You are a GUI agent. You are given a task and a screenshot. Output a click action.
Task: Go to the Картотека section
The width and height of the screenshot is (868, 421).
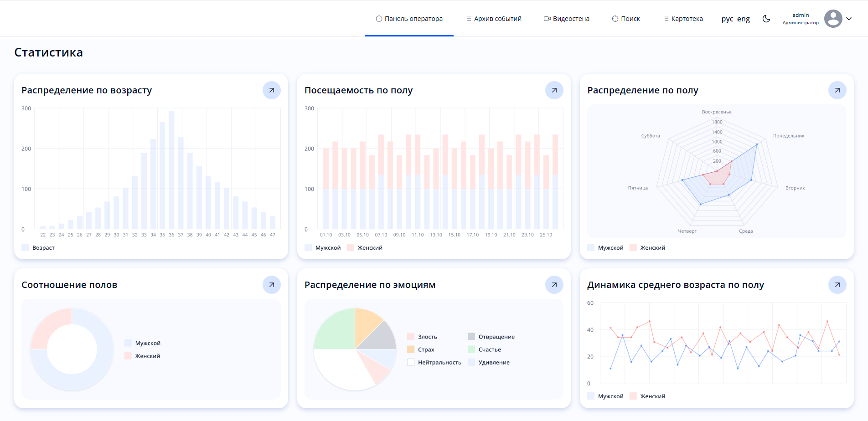[683, 19]
